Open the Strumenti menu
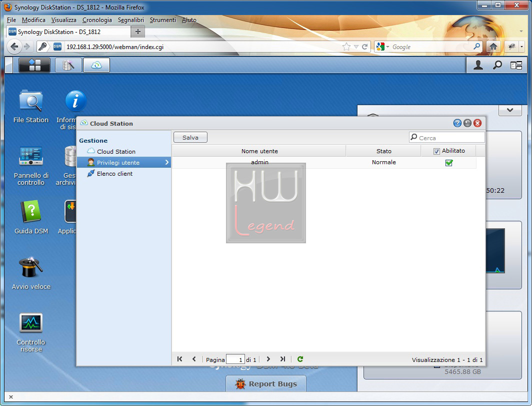 coord(163,20)
